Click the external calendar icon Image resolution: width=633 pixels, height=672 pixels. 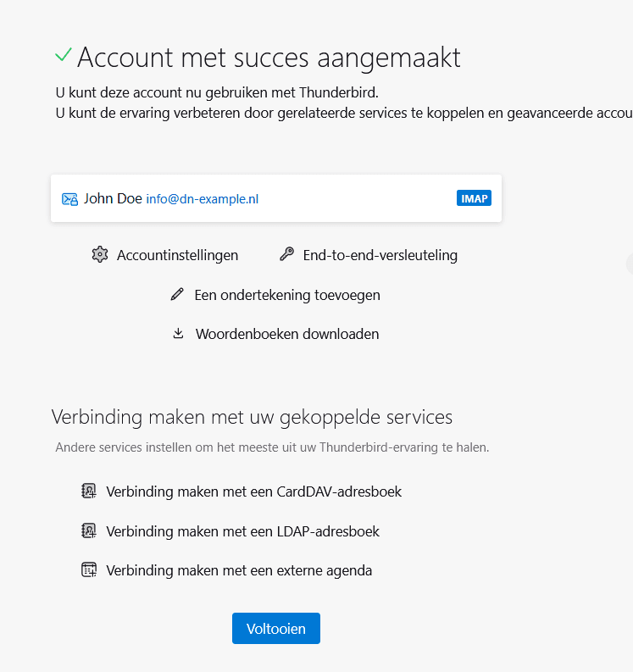point(89,569)
